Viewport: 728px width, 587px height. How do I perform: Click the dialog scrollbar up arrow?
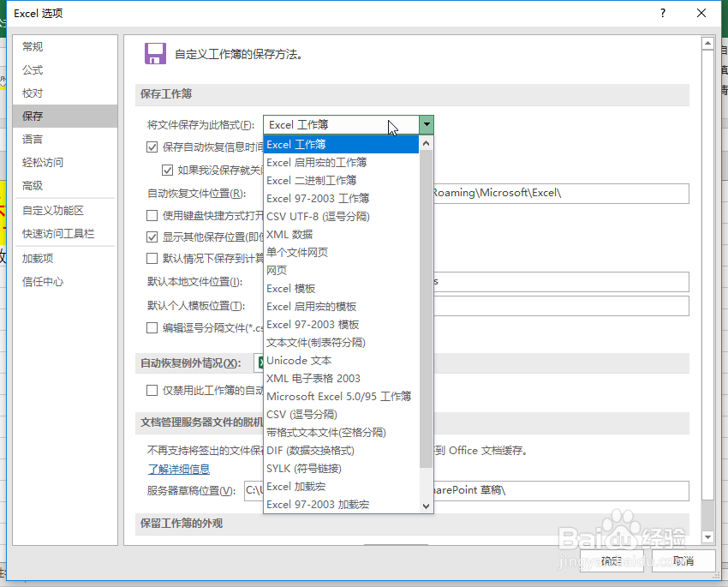pyautogui.click(x=707, y=44)
